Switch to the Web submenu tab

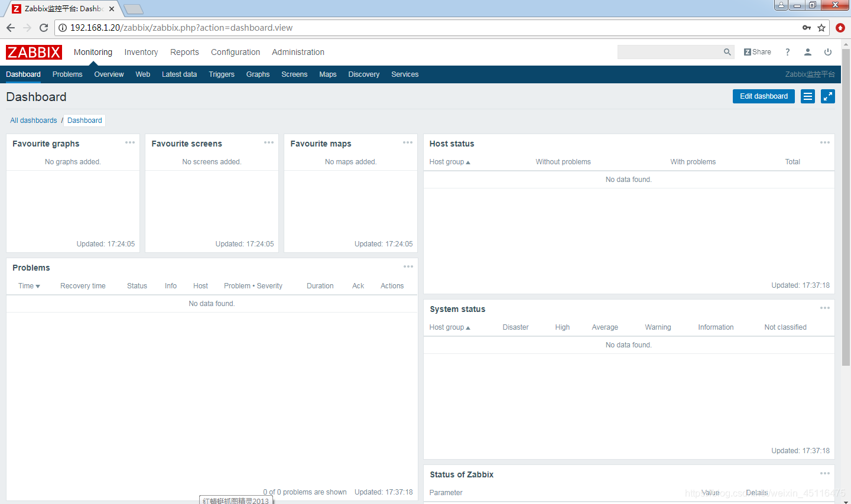pyautogui.click(x=143, y=74)
